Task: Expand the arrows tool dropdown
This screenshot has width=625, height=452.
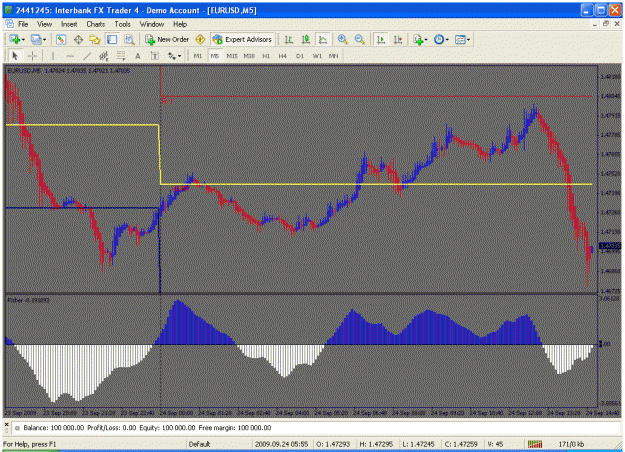Action: point(179,56)
